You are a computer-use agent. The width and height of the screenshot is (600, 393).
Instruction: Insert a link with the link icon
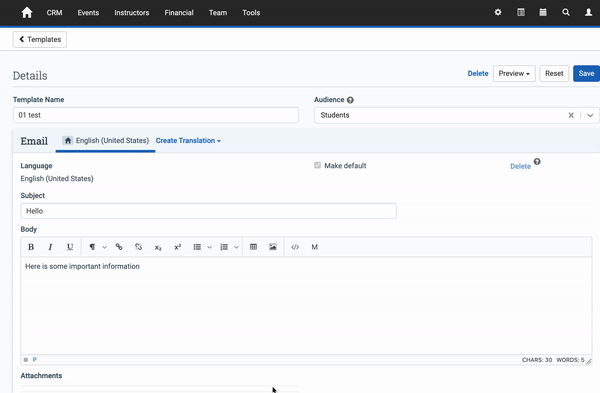click(119, 247)
